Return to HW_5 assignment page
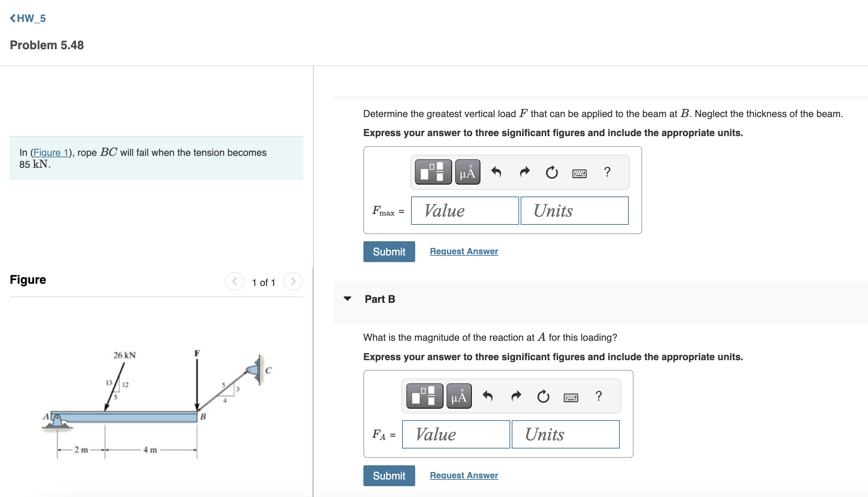 click(28, 18)
